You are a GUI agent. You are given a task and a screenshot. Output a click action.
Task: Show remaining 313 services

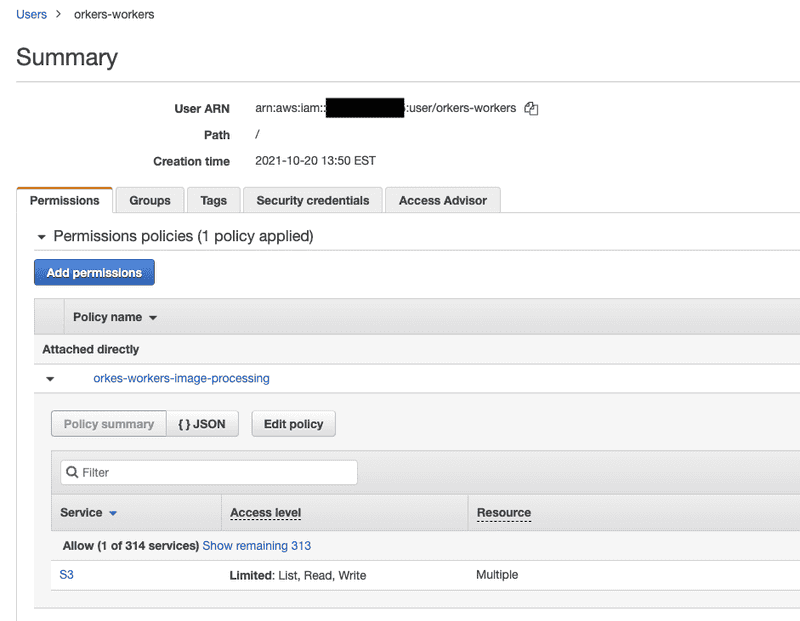(x=256, y=546)
